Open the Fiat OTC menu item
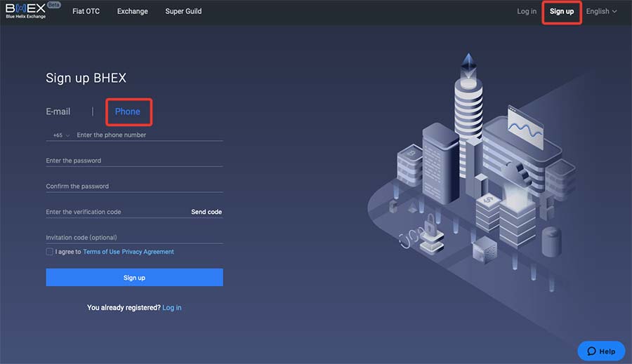 click(86, 11)
